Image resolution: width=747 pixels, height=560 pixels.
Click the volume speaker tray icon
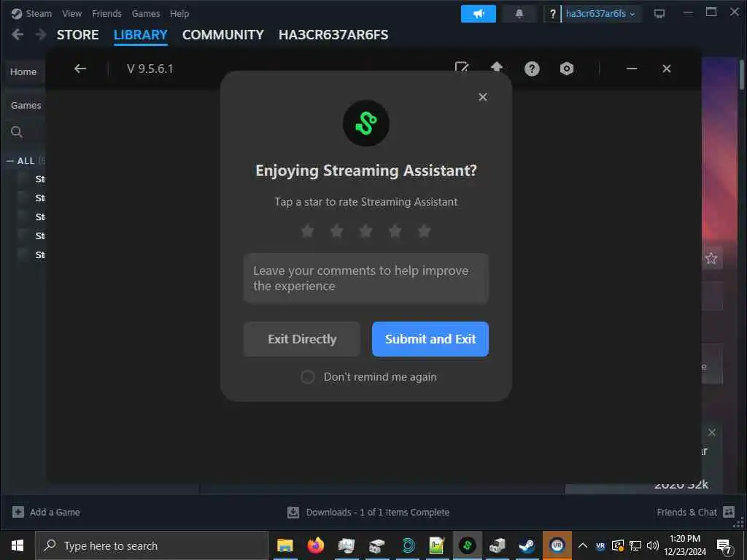653,545
